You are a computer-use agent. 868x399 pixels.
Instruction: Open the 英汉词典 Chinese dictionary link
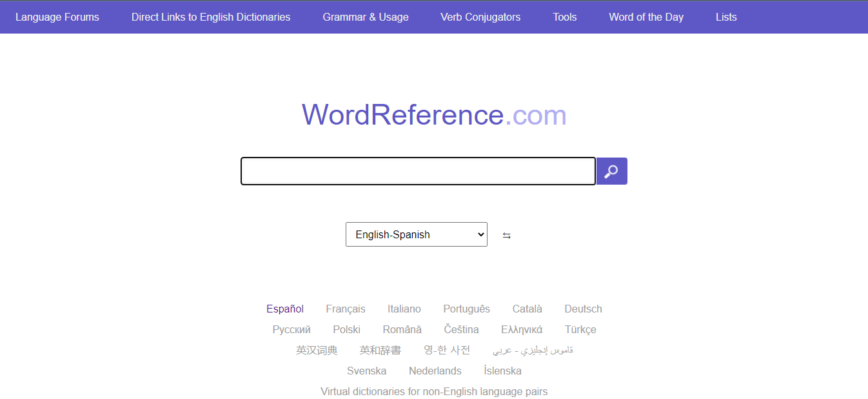(317, 350)
